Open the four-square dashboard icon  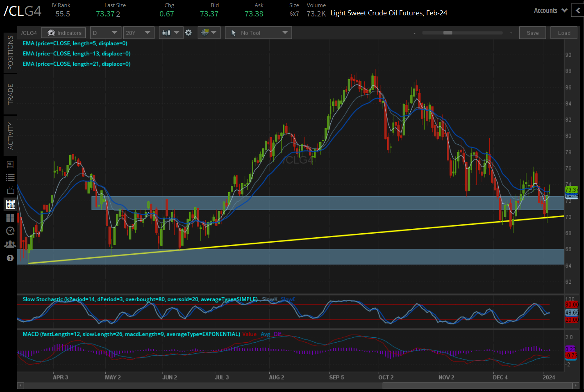[x=10, y=218]
